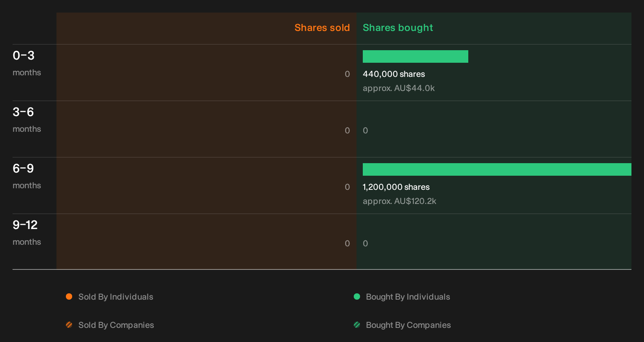Click the "Bought By Individuals" legend label
The image size is (644, 342).
tap(408, 297)
